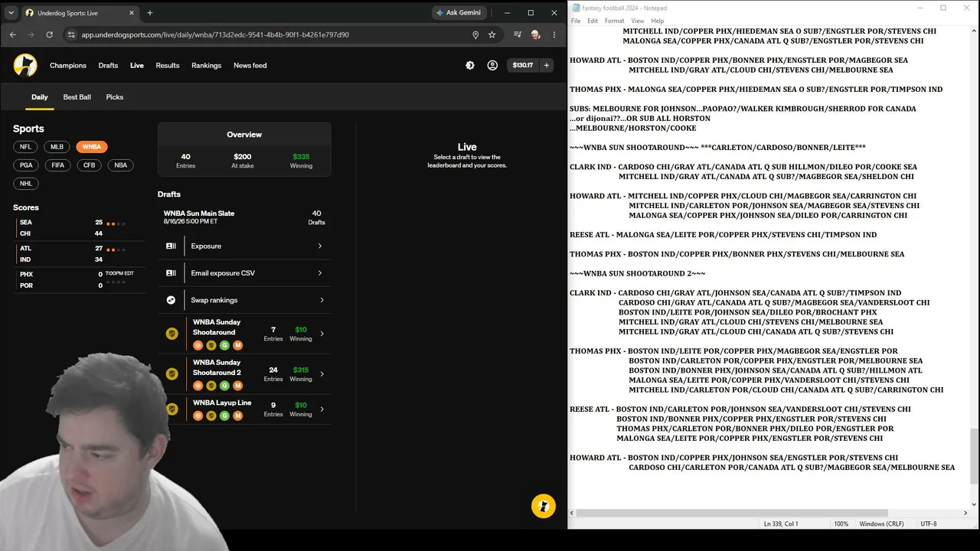Open the Chrome three-dot menu
This screenshot has height=551, width=980.
click(x=554, y=34)
